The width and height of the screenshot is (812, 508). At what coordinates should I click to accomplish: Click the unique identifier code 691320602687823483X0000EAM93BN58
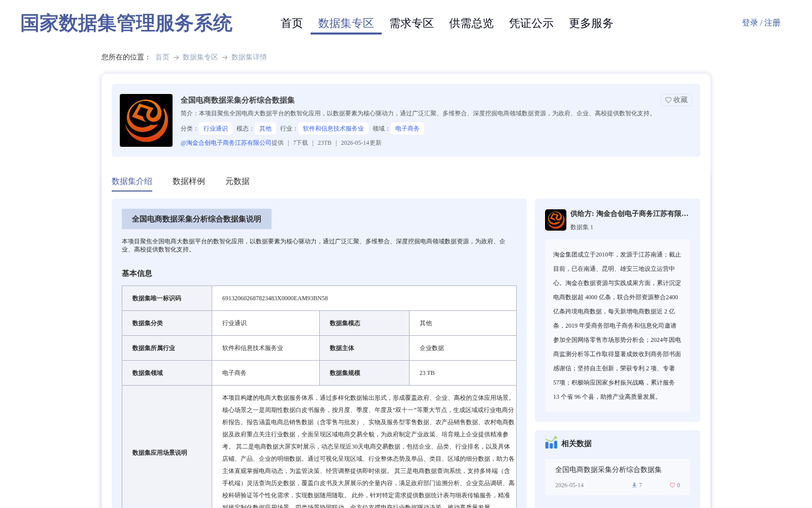coord(275,298)
